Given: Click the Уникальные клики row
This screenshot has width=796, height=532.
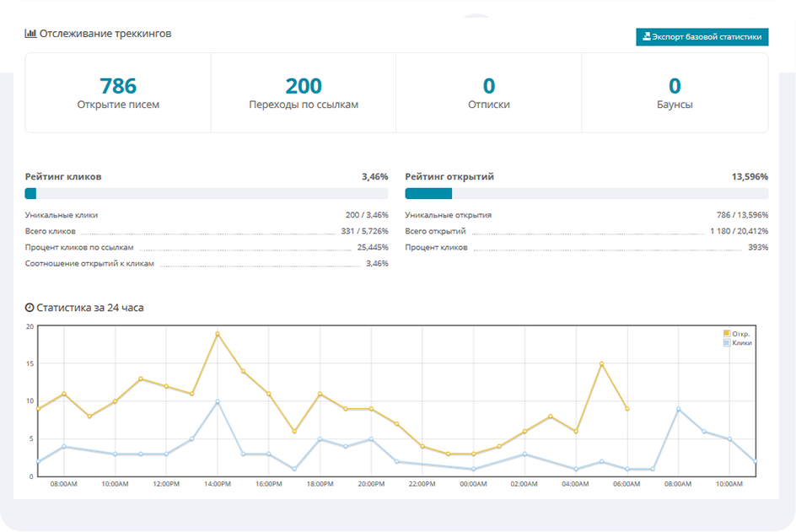Looking at the screenshot, I should click(x=207, y=215).
